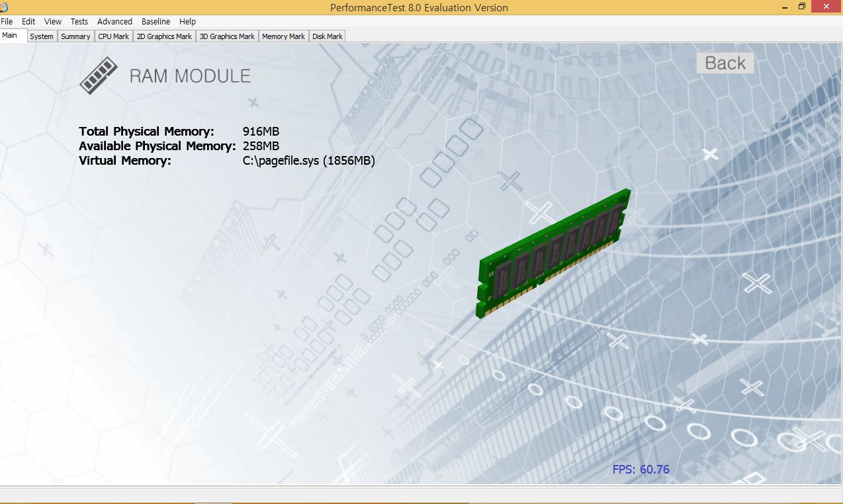Minimize the PerformanceTest window
The height and width of the screenshot is (504, 843).
tap(784, 7)
